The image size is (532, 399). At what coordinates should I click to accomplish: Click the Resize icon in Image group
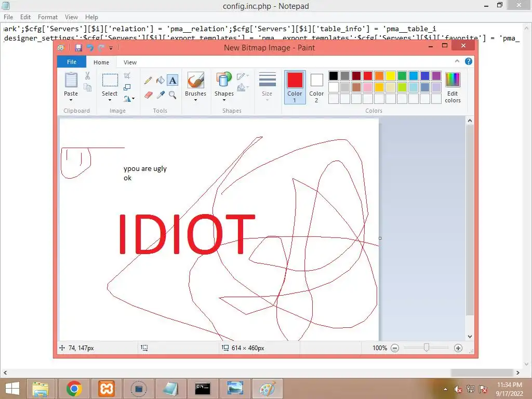click(x=127, y=87)
